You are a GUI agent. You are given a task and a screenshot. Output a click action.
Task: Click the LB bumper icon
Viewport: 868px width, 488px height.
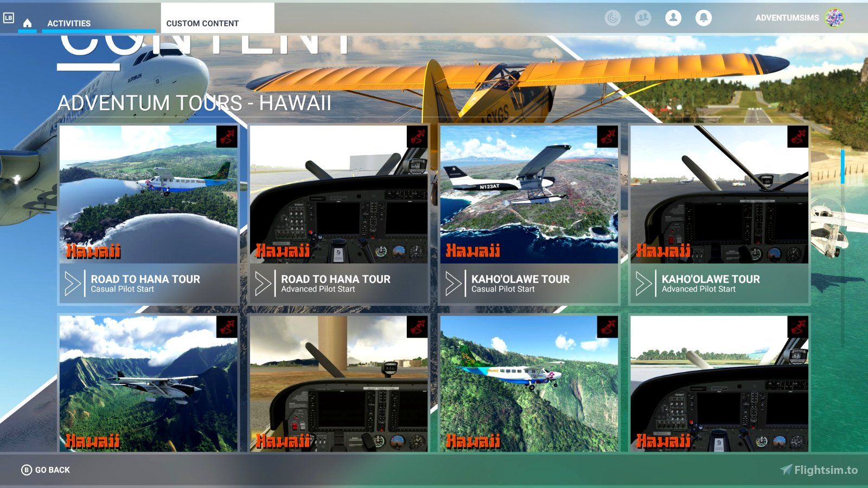pyautogui.click(x=8, y=18)
